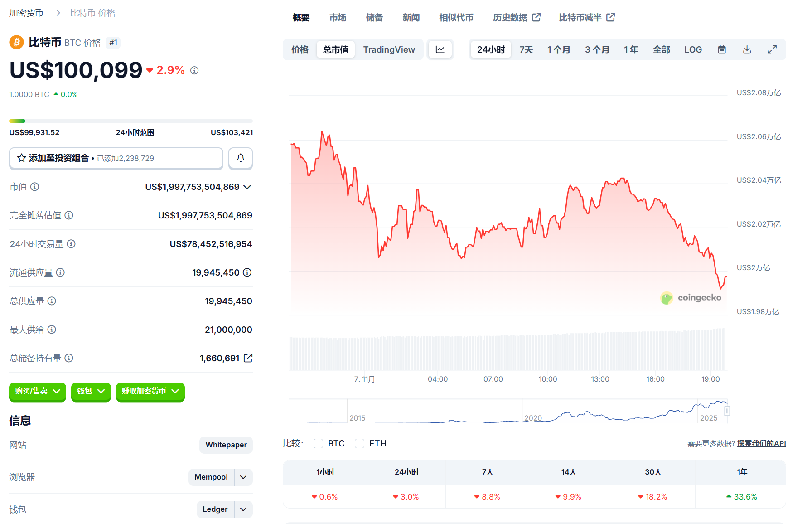Click the chart range navigator handle

coord(727,411)
